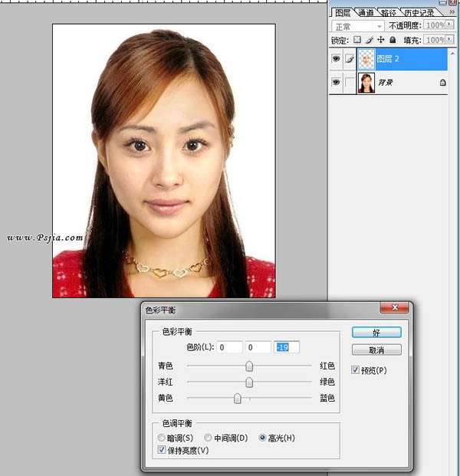The width and height of the screenshot is (460, 476).
Task: Open the 不透明度 100% arrow
Action: [x=449, y=25]
